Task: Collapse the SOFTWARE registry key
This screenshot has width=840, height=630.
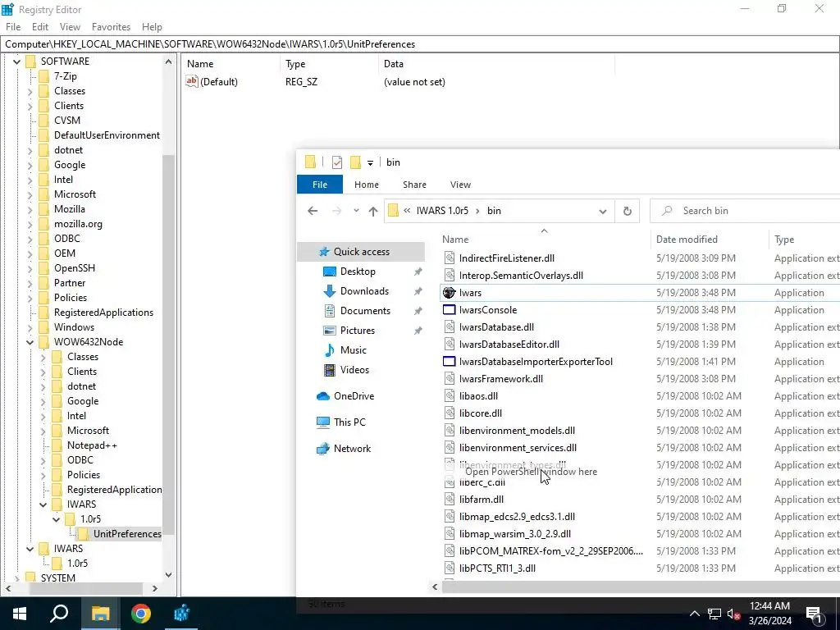Action: pyautogui.click(x=17, y=62)
